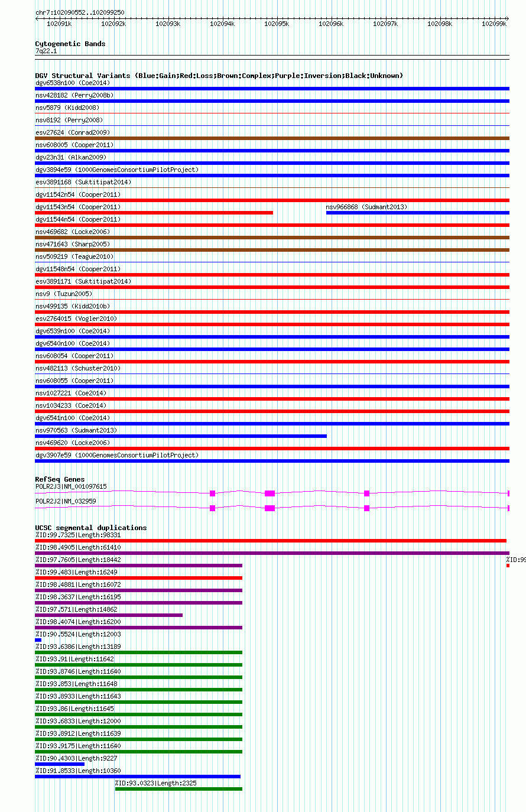Select nsv608054 (Cooper2011) variant
526x812 pixels.
coord(74,356)
